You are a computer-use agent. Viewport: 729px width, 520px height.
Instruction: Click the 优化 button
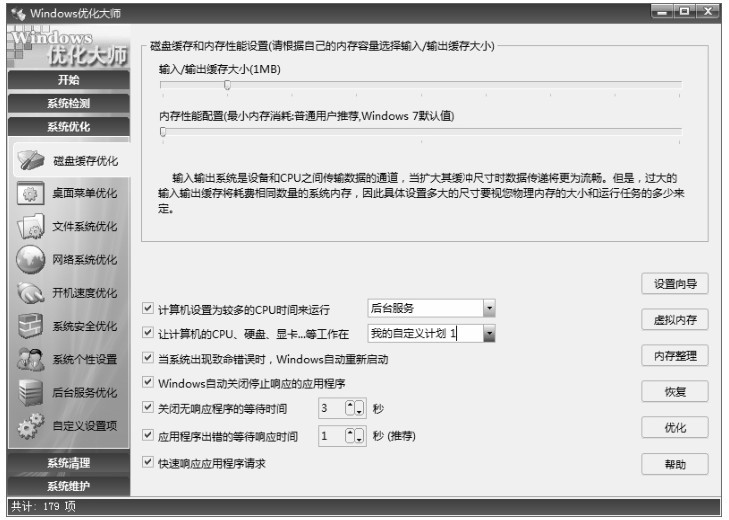point(675,427)
